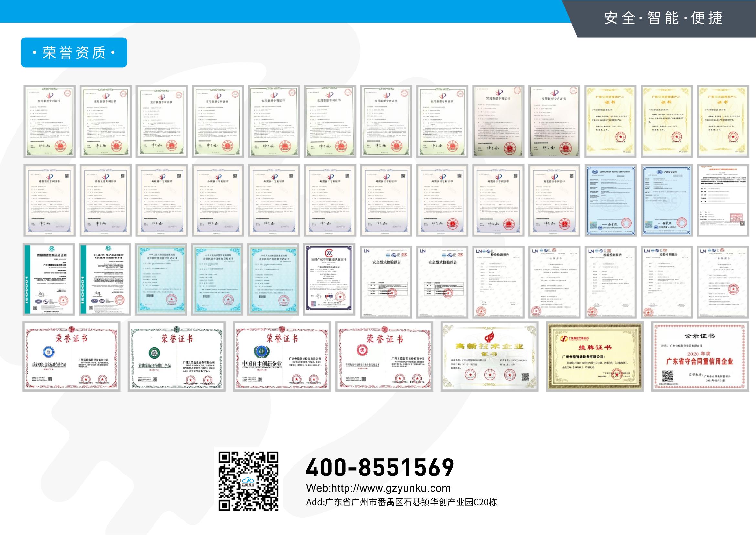Open the English Quality Management System Certificate

pos(105,280)
